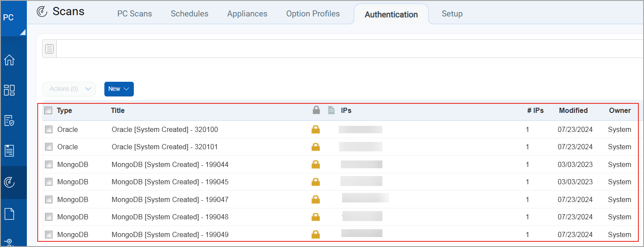This screenshot has height=247, width=644.
Task: Open the policy shield document icon in sidebar
Action: point(9,121)
